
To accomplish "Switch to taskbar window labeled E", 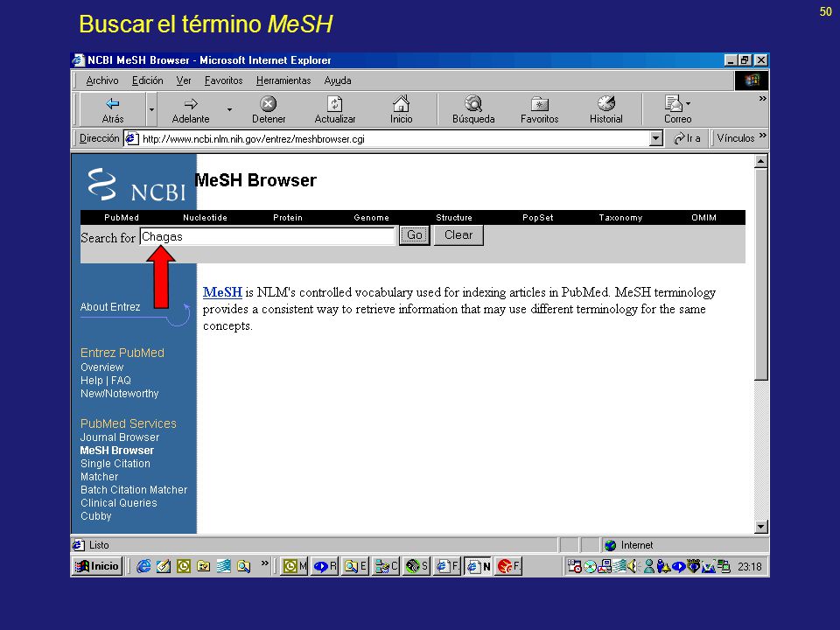I will click(x=355, y=566).
